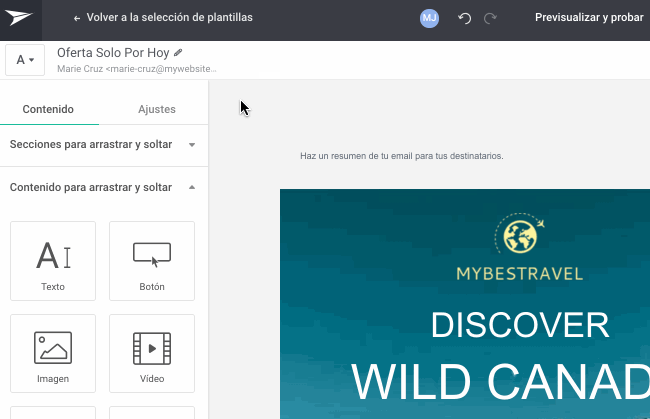Select the Video content block

[x=152, y=354]
